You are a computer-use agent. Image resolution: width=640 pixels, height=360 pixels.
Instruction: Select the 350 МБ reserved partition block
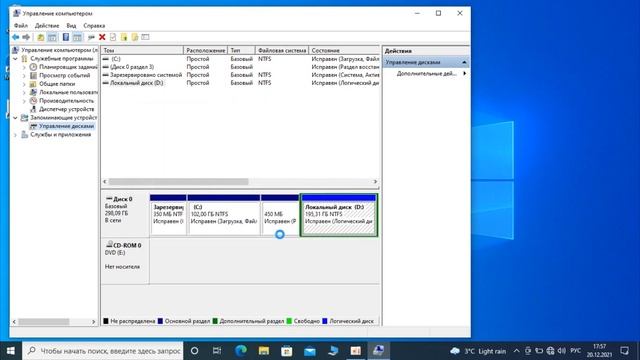click(168, 215)
